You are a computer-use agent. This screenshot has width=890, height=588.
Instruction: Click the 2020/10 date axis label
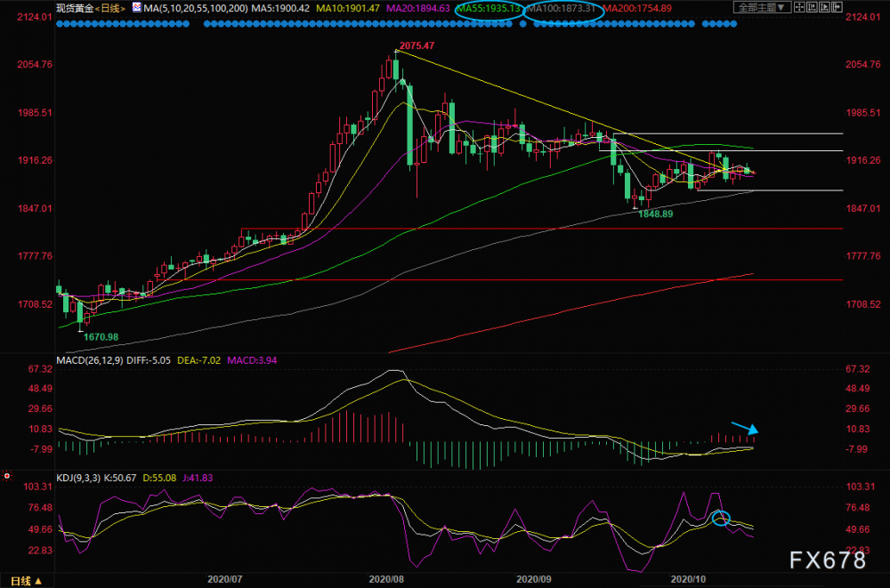(689, 579)
